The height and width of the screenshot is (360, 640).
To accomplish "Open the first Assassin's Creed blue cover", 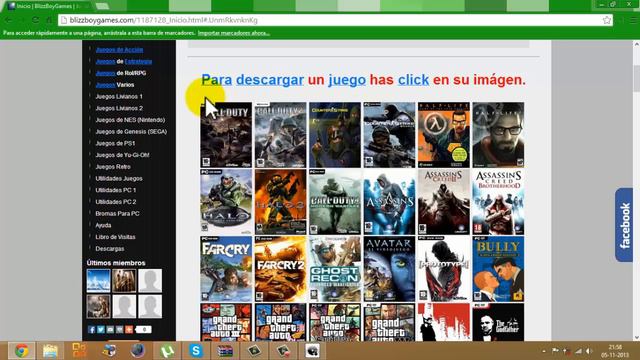I will (x=389, y=202).
